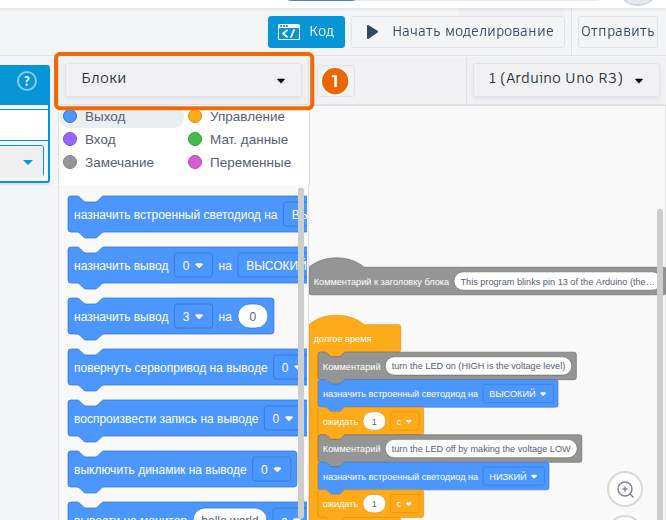Open pin dropdown in выключить динамик block
The image size is (666, 520).
271,470
